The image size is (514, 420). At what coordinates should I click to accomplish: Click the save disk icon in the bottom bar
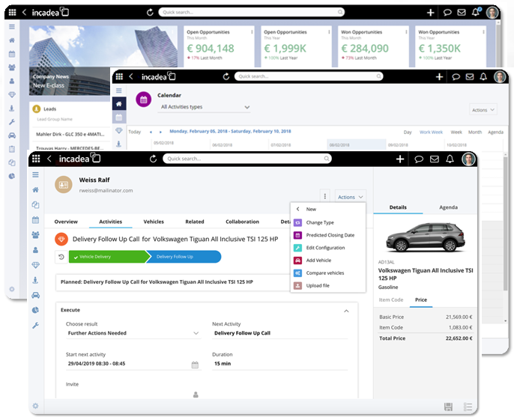click(448, 407)
